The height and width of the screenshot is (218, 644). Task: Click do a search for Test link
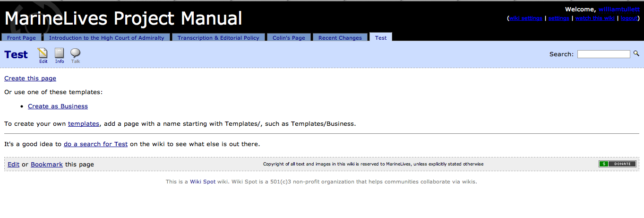pyautogui.click(x=95, y=144)
